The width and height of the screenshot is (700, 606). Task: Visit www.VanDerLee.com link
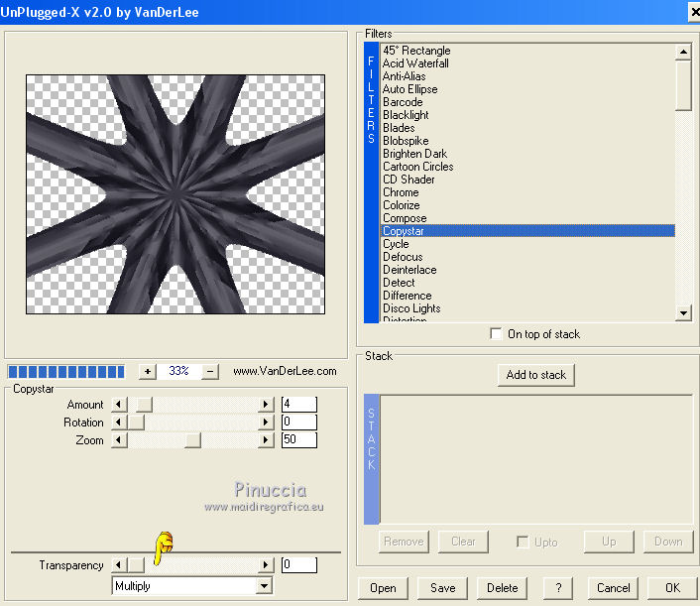[x=285, y=371]
